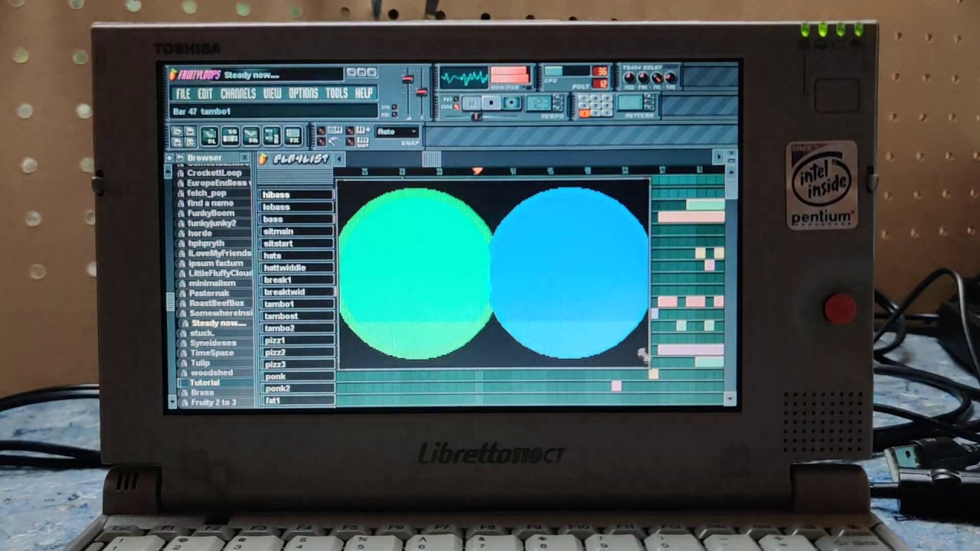Click the Browser scroll-down arrow
The width and height of the screenshot is (980, 551).
tap(171, 401)
